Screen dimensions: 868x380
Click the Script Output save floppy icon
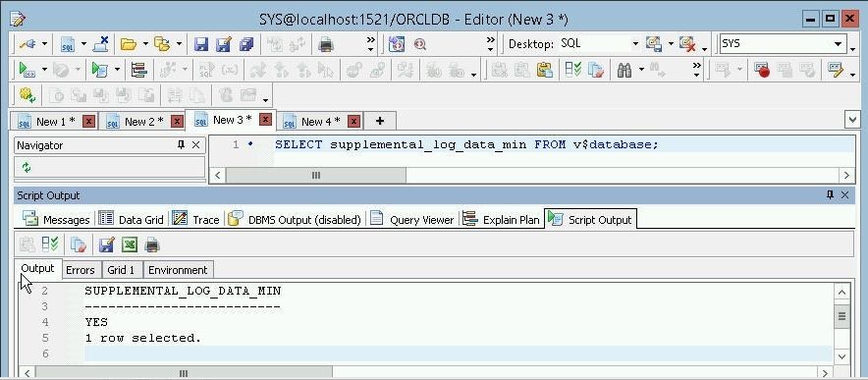coord(106,244)
